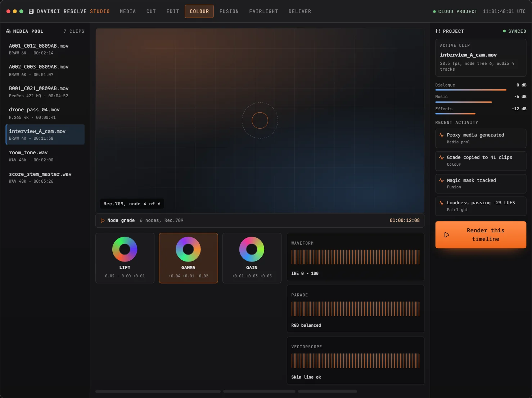Open the Waveform scope panel
Screen dimensions: 532x398
click(355, 257)
